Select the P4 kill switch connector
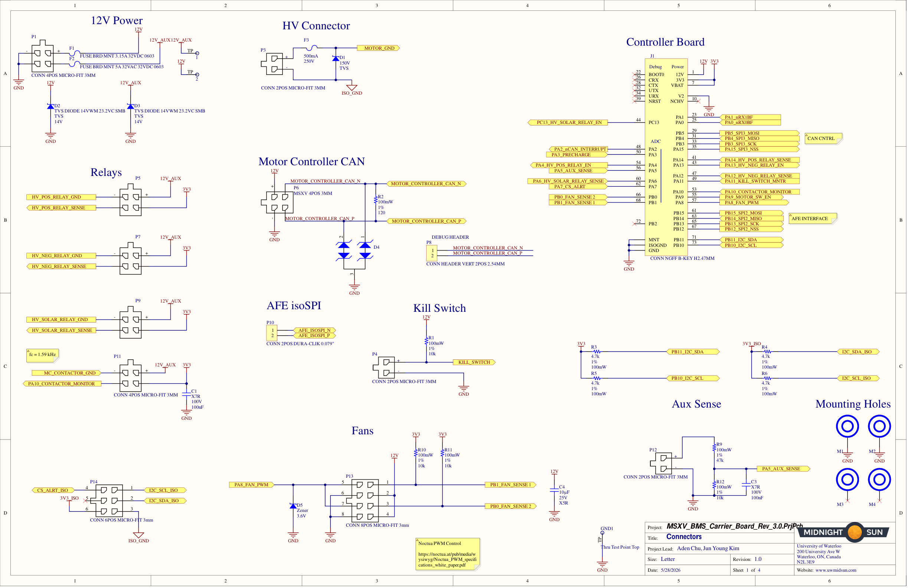Viewport: 908px width, 588px height. [x=384, y=367]
